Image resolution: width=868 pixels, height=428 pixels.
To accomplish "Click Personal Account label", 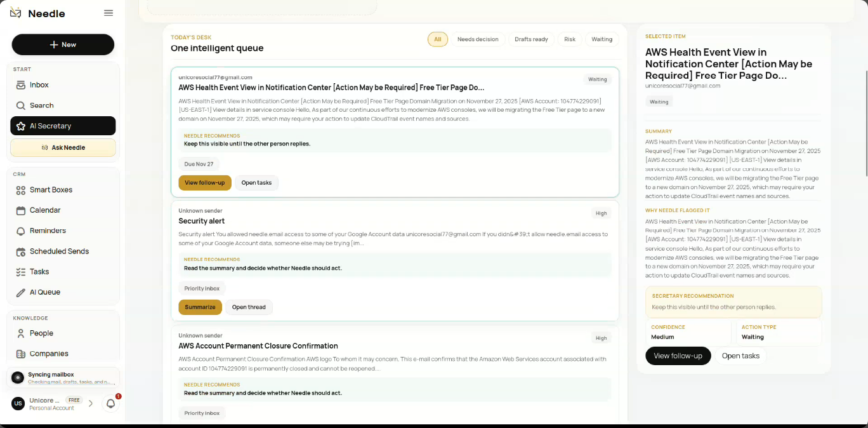I will coord(51,408).
